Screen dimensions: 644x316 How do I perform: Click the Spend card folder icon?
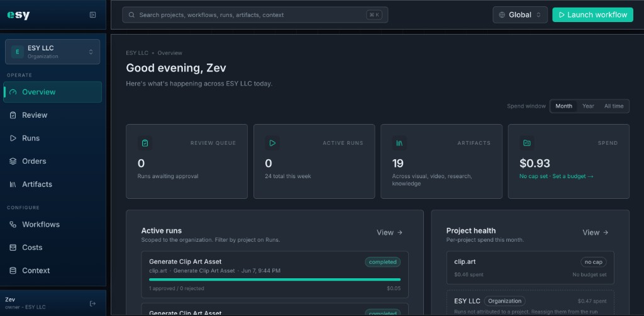(527, 143)
